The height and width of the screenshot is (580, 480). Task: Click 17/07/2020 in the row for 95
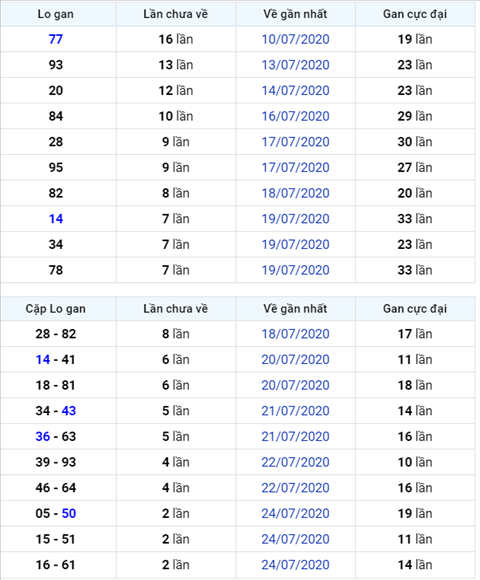[x=295, y=168]
